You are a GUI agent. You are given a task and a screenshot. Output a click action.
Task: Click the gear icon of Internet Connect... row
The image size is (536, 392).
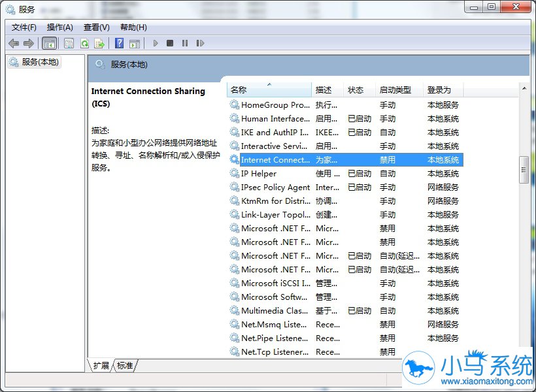(235, 159)
